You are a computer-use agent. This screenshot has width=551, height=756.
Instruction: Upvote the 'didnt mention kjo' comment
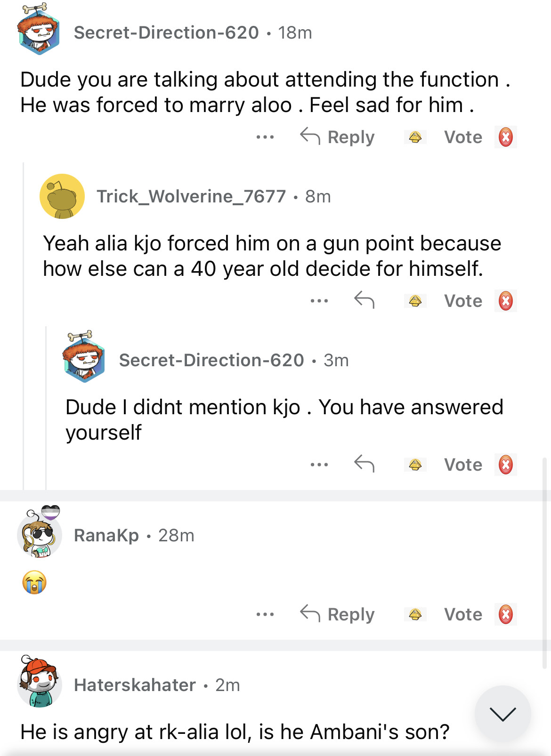[415, 465]
